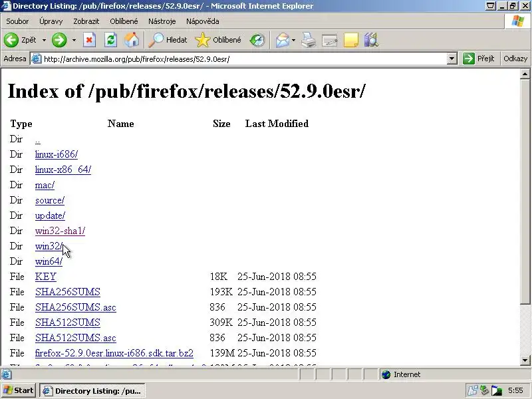Go to the home page icon

pos(132,40)
